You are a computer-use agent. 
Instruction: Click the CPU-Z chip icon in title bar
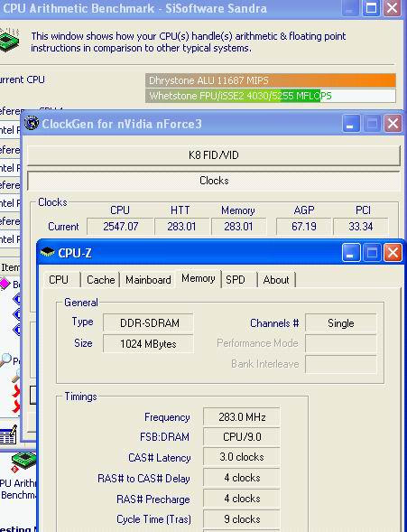pyautogui.click(x=47, y=252)
